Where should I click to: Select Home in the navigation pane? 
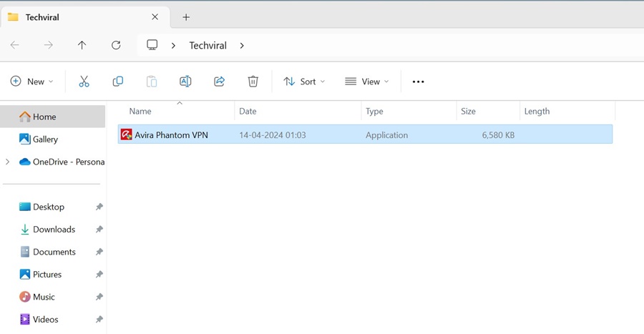[52, 117]
